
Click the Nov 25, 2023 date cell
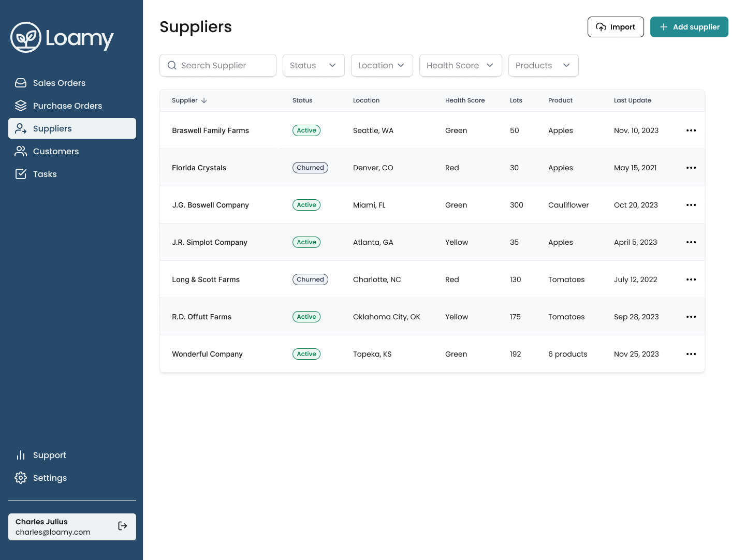coord(636,354)
